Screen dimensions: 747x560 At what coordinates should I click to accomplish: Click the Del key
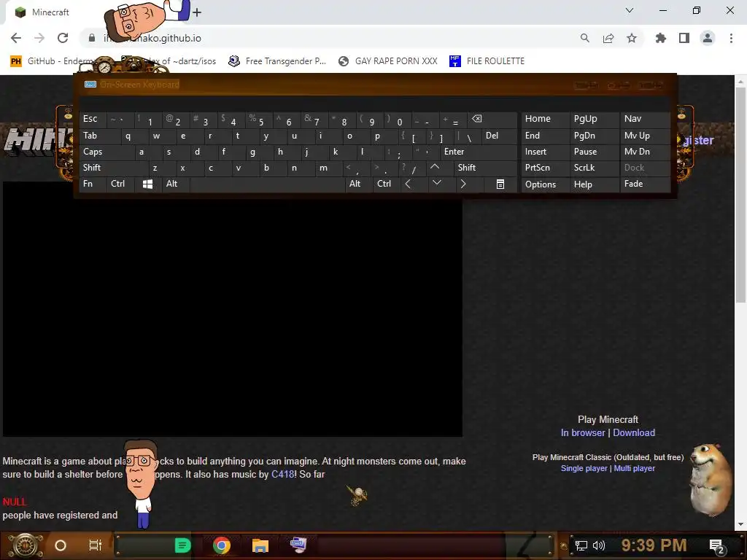(499, 136)
